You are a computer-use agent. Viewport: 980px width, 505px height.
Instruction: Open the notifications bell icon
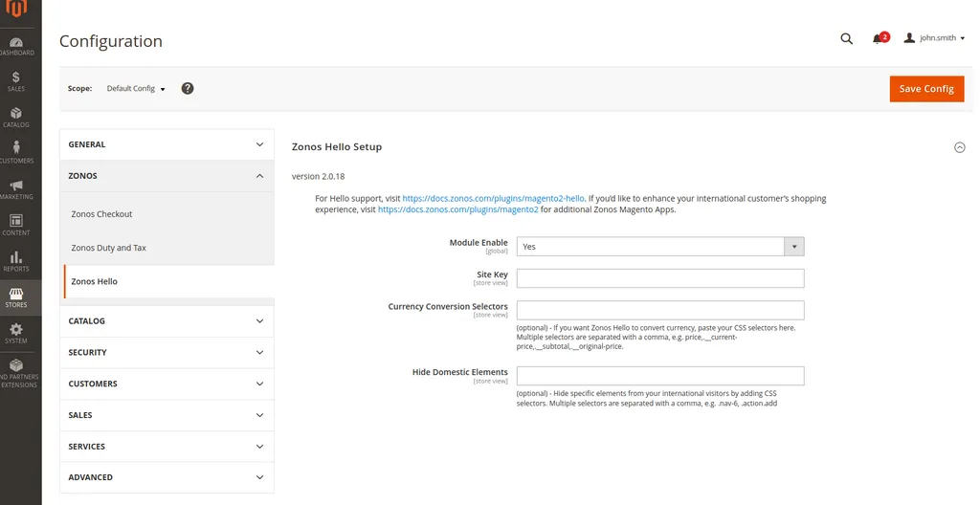click(879, 39)
